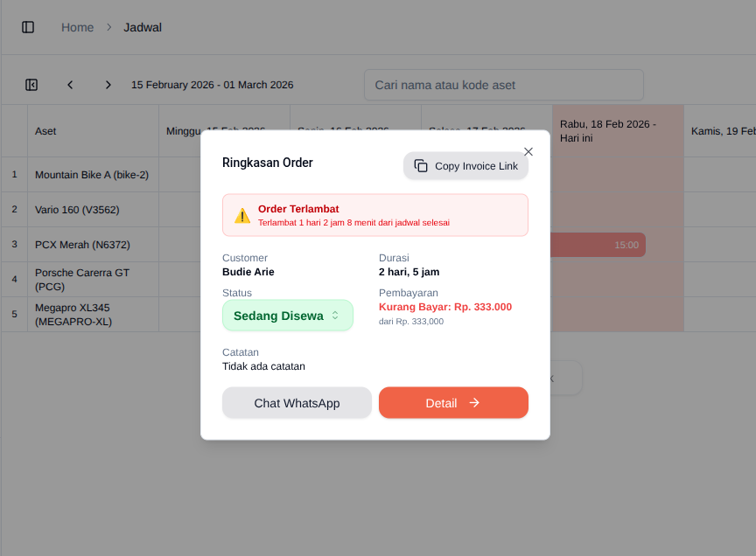756x556 pixels.
Task: Close the Ringkasan Order dialog
Action: (x=528, y=151)
